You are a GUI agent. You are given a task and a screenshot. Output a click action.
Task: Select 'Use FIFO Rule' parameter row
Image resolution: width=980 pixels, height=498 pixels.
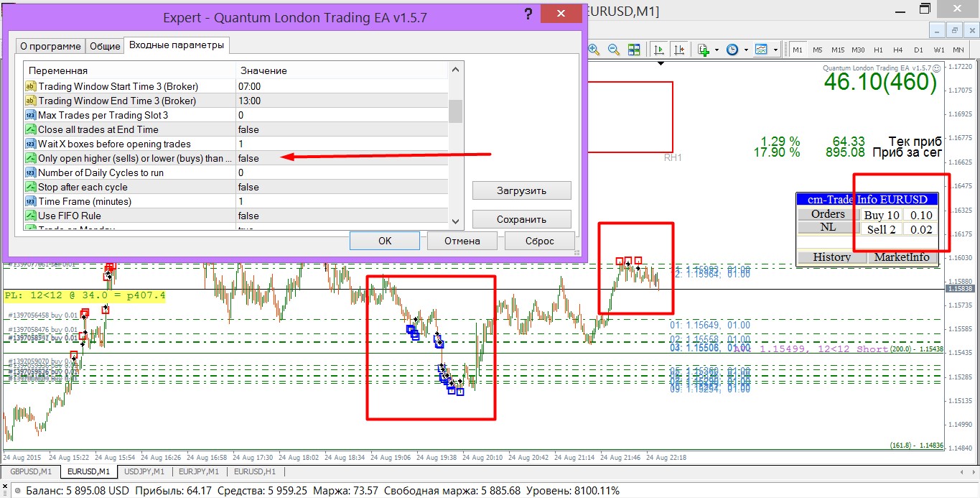pyautogui.click(x=236, y=216)
